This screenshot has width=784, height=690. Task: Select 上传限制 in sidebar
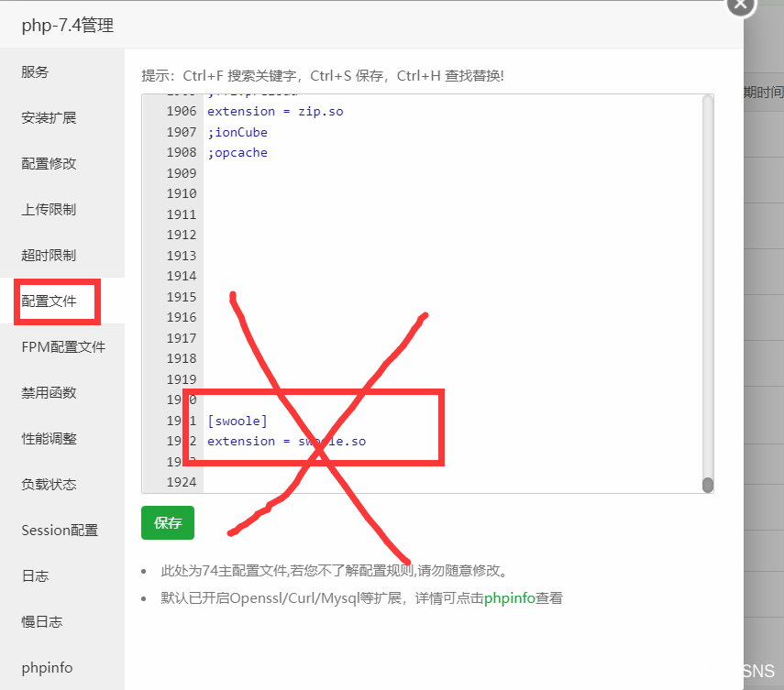[x=49, y=210]
